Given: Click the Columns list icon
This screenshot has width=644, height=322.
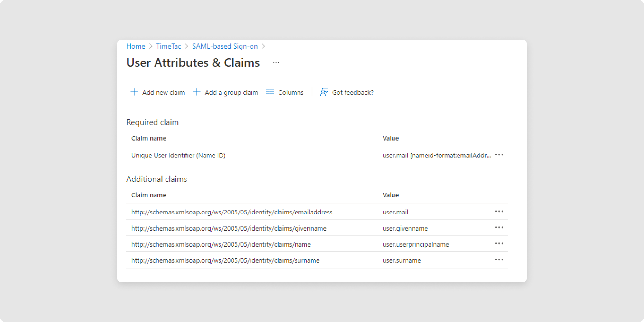Looking at the screenshot, I should coord(270,92).
